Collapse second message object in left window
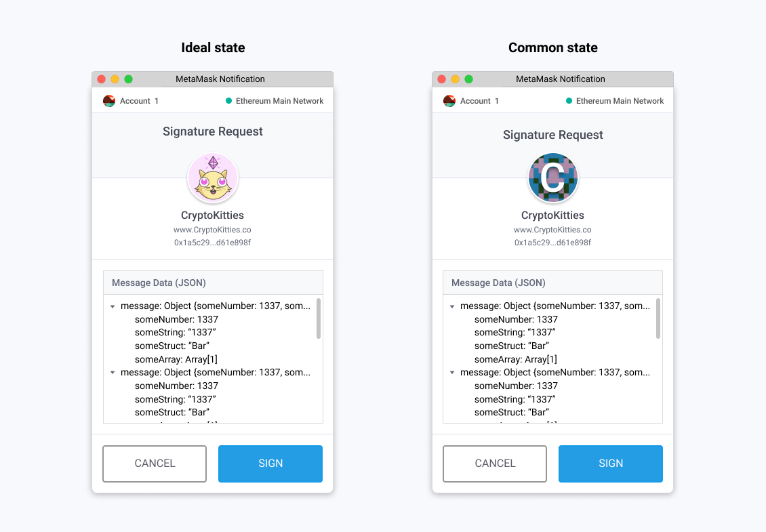Screen dimensions: 766x532 (x=113, y=373)
